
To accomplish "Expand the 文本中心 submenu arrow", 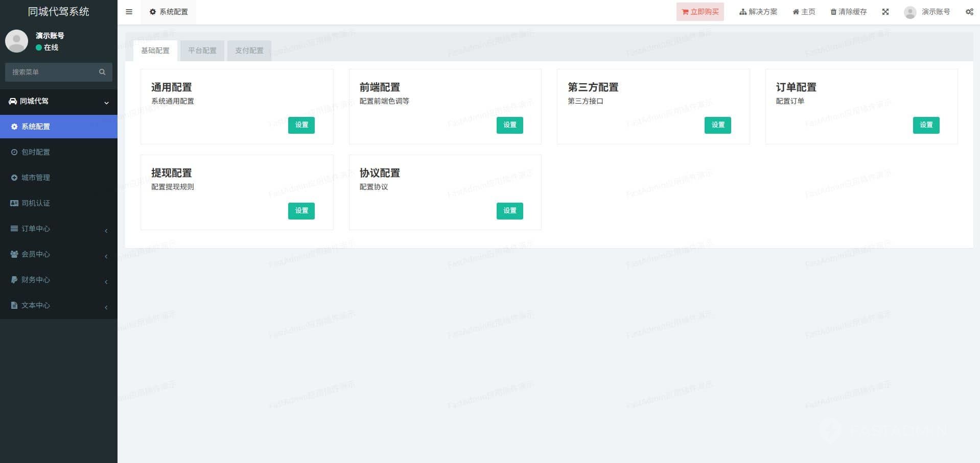I will [x=106, y=307].
